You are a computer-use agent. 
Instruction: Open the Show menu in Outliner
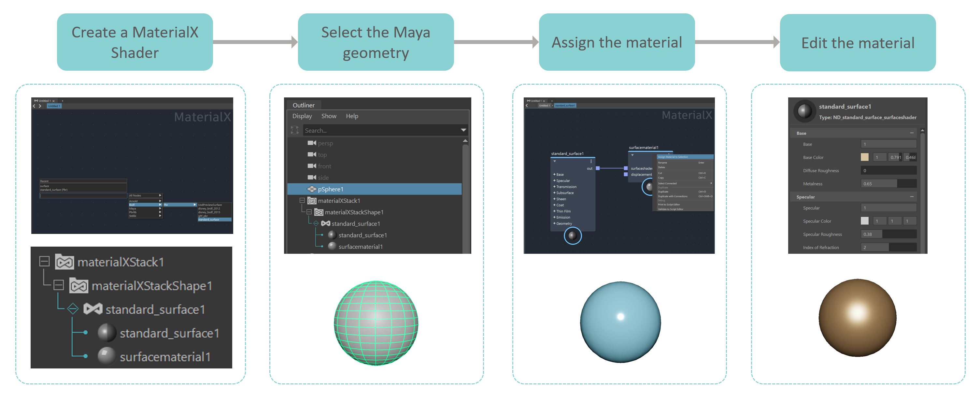329,116
